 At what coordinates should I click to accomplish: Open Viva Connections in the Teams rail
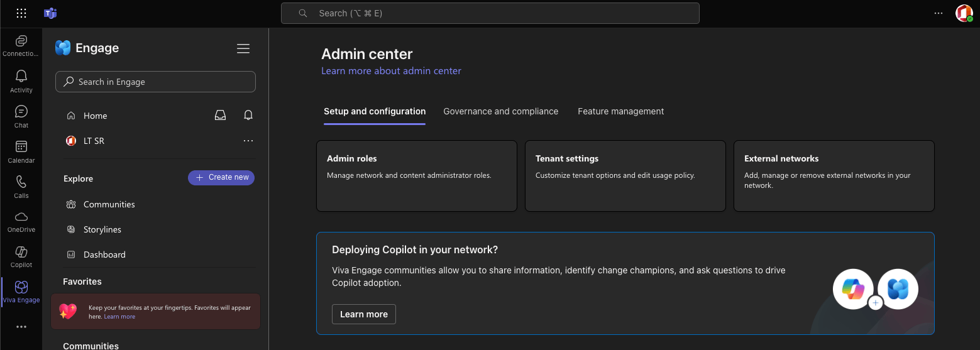21,46
